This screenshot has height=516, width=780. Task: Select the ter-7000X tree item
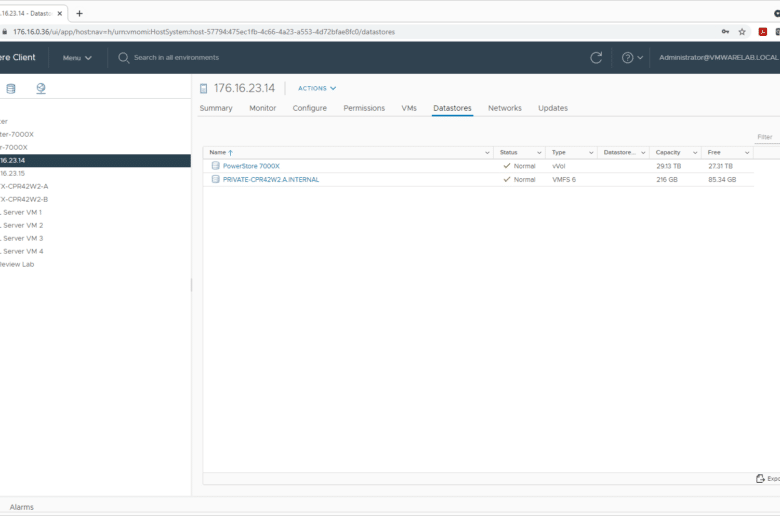(x=17, y=134)
